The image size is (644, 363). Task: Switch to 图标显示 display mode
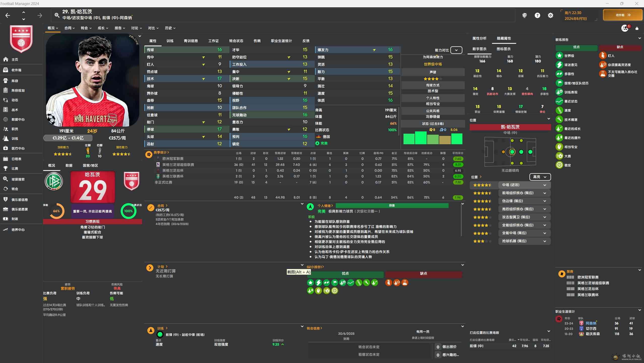coord(503,49)
